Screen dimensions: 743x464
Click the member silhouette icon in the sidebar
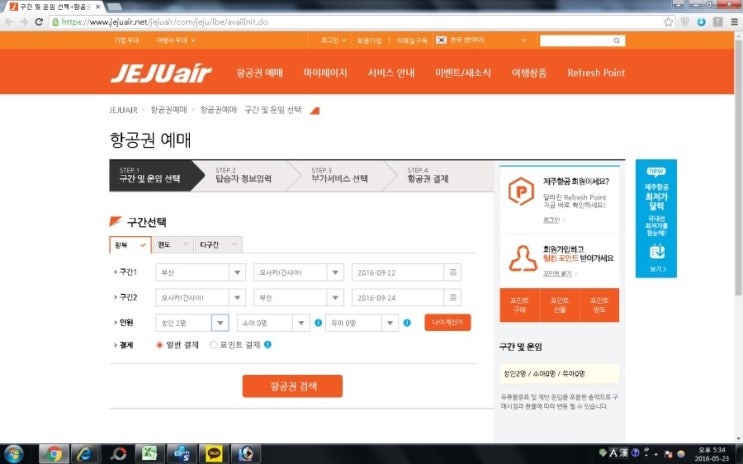[523, 259]
